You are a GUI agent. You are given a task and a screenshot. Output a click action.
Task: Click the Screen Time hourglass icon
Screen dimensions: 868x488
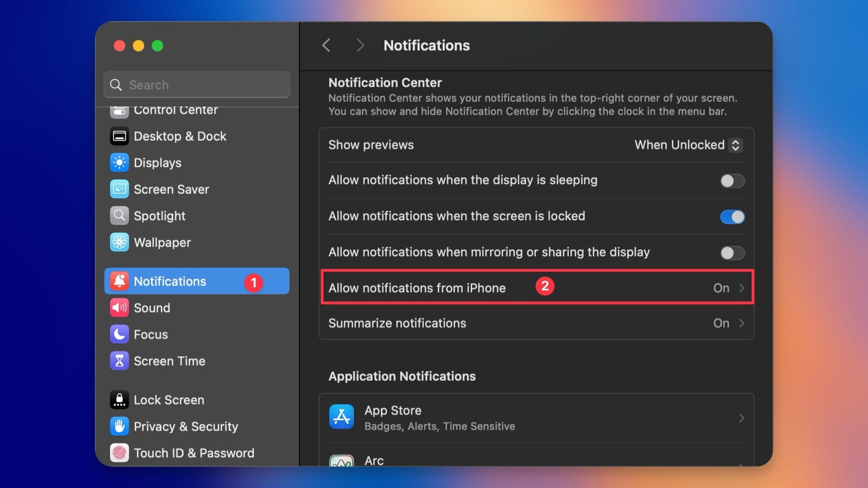pos(119,361)
